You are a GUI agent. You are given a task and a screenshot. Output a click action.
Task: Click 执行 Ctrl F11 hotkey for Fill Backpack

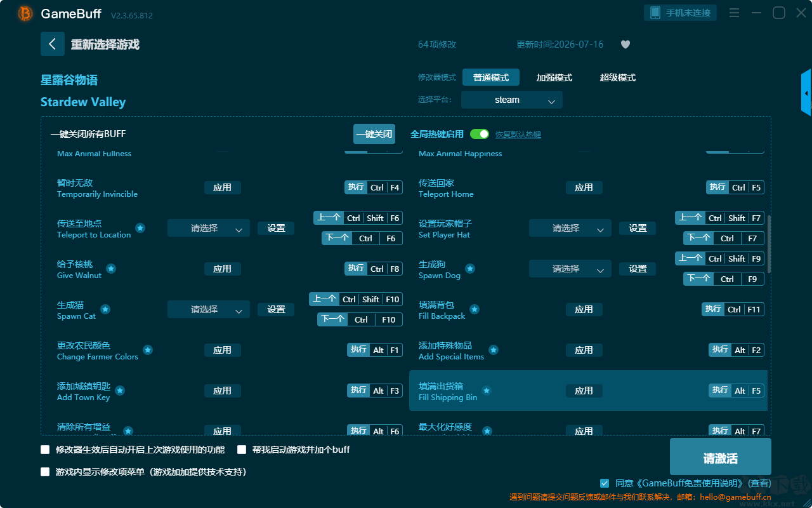[x=733, y=309]
